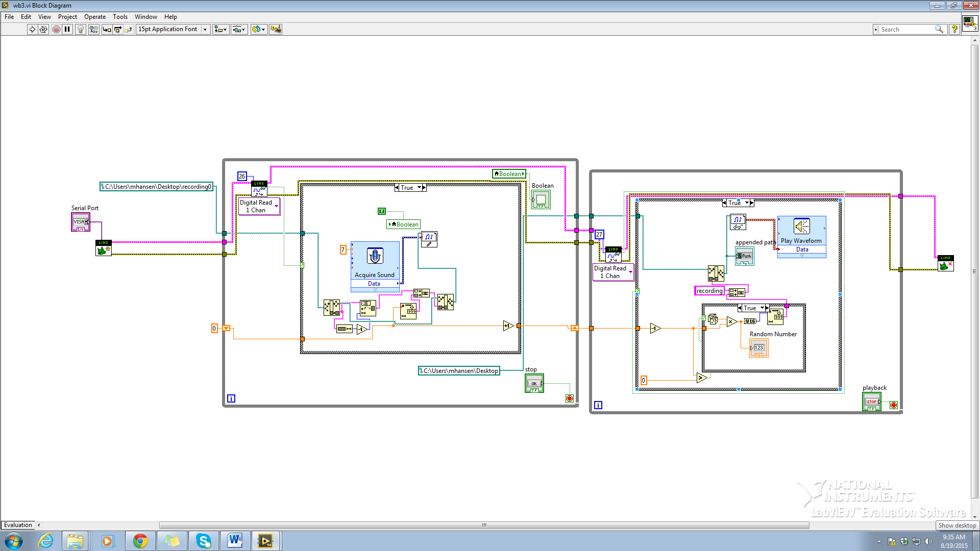Screen dimensions: 980x551
Task: Select the playback STOP button terminal
Action: [x=872, y=402]
